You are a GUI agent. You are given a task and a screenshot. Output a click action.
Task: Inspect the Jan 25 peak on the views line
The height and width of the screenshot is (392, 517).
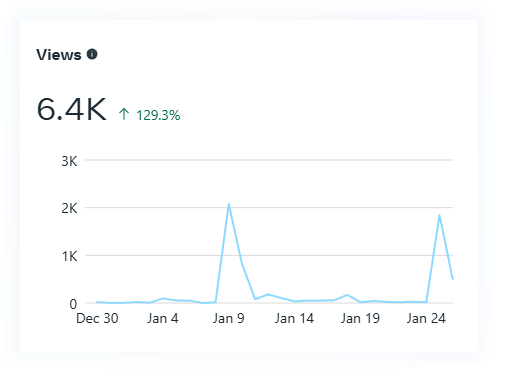point(439,215)
